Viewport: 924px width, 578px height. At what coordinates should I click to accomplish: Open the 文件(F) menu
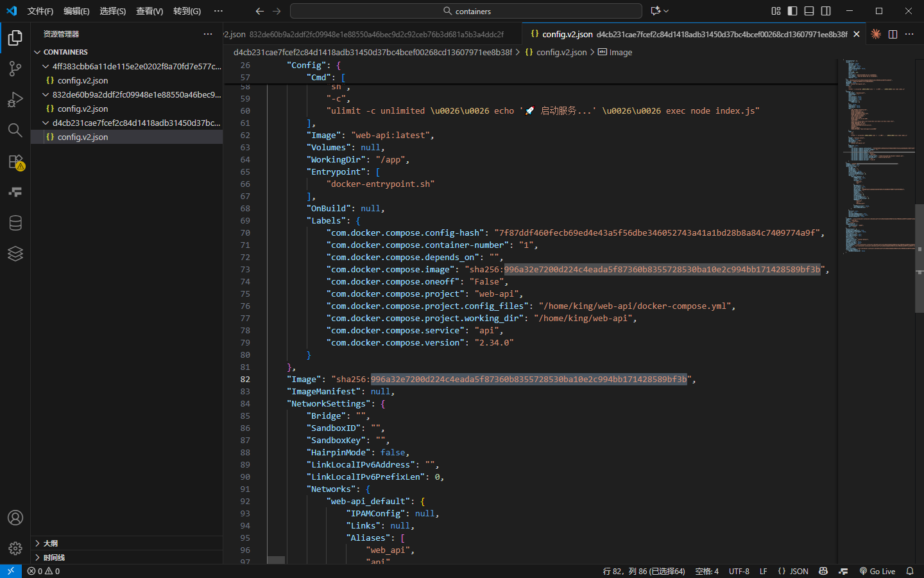coord(40,11)
